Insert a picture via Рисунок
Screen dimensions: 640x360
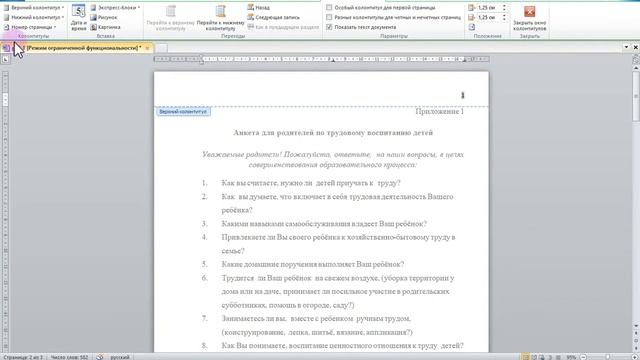pyautogui.click(x=104, y=17)
